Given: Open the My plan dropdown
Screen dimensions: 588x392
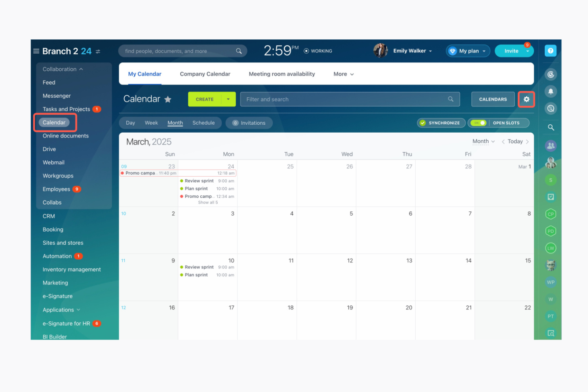Looking at the screenshot, I should [468, 51].
